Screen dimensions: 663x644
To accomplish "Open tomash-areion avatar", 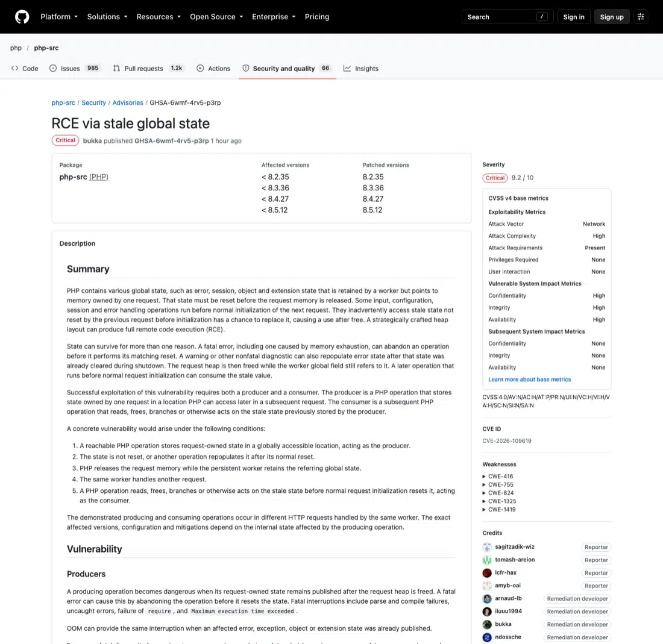I will point(487,560).
